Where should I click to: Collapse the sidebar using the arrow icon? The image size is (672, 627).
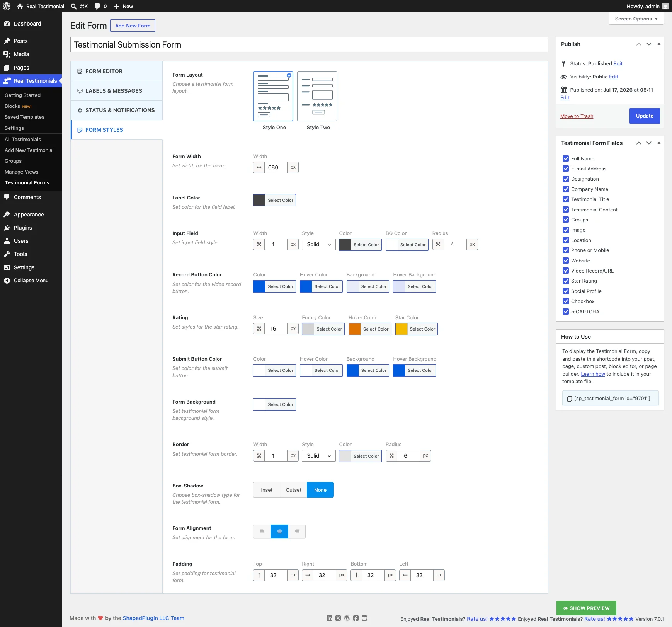[x=7, y=281]
